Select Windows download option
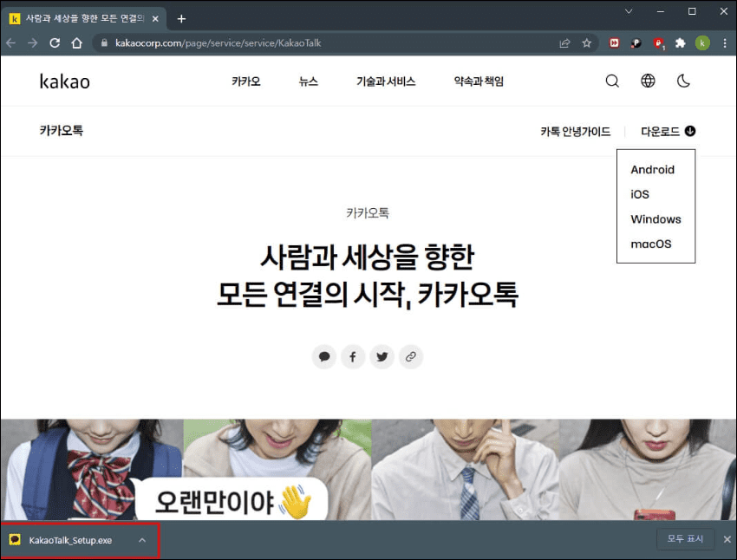The width and height of the screenshot is (737, 560). (x=655, y=219)
